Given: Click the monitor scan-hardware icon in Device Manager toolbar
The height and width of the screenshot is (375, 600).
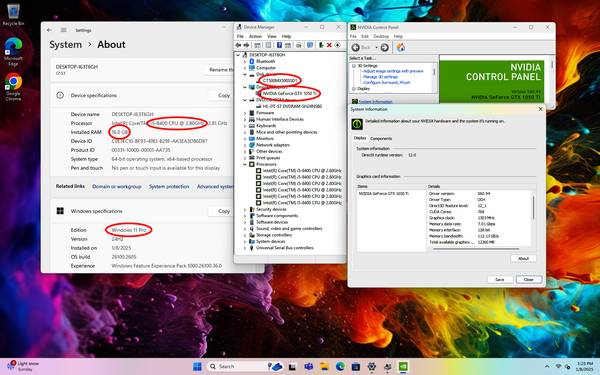Looking at the screenshot, I should point(310,45).
